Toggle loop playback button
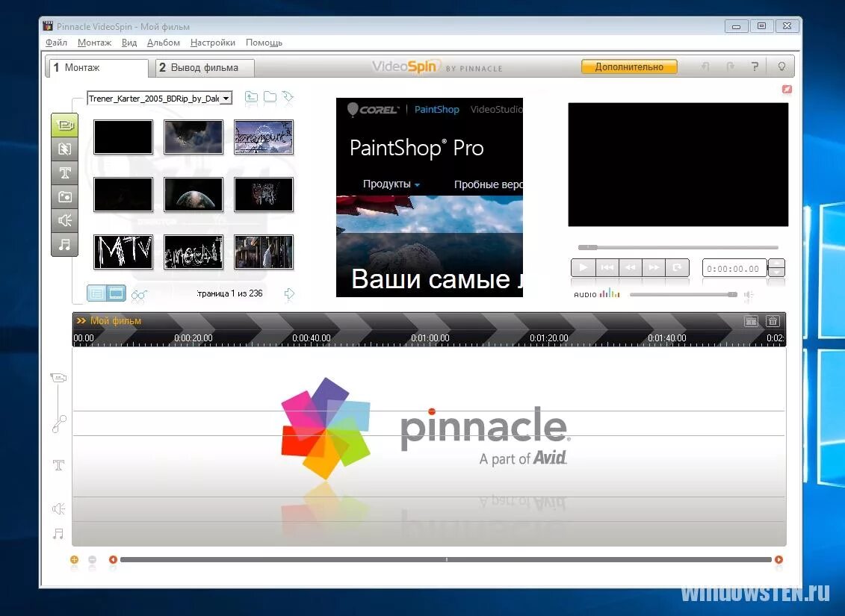This screenshot has width=845, height=616. tap(677, 267)
